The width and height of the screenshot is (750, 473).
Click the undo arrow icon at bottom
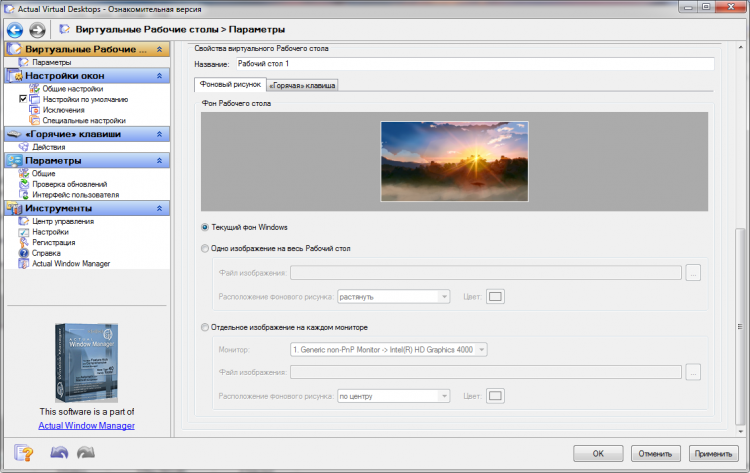coord(59,452)
